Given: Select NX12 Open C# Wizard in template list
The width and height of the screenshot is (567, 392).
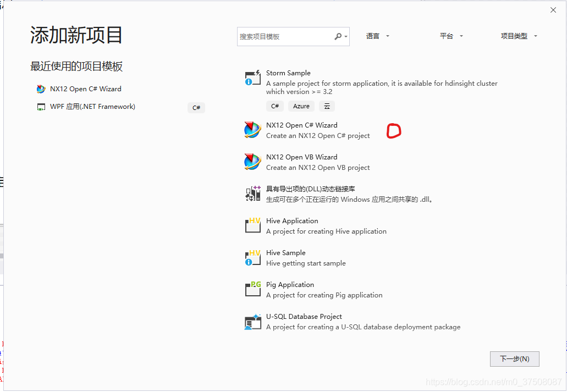Looking at the screenshot, I should click(x=301, y=125).
